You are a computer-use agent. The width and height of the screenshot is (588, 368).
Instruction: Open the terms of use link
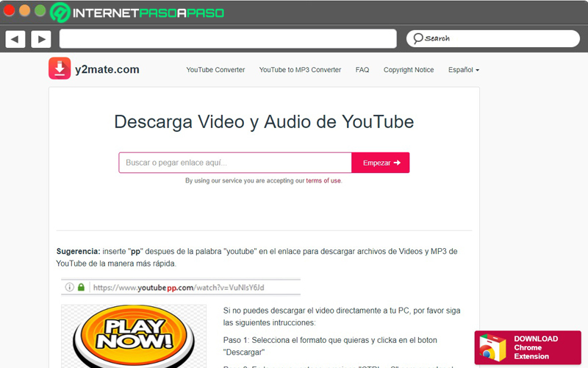coord(323,180)
